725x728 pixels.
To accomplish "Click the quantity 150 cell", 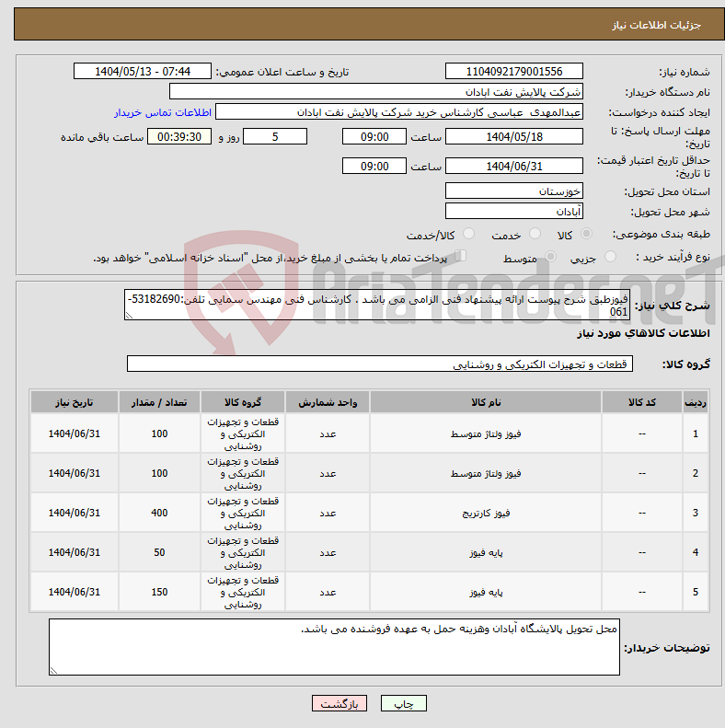I will (159, 592).
